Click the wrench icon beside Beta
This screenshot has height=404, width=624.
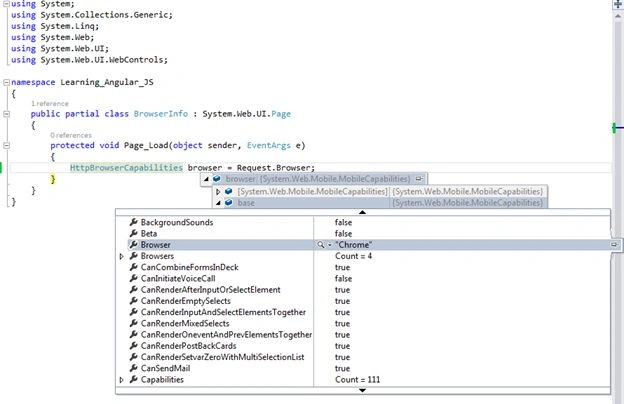coord(134,233)
